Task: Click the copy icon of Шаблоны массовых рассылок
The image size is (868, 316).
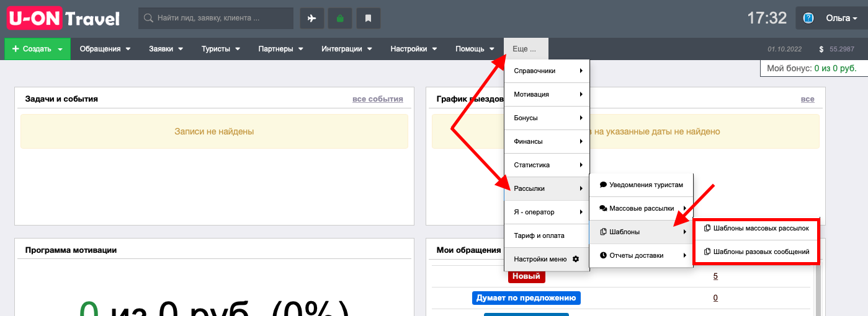Action: coord(707,228)
